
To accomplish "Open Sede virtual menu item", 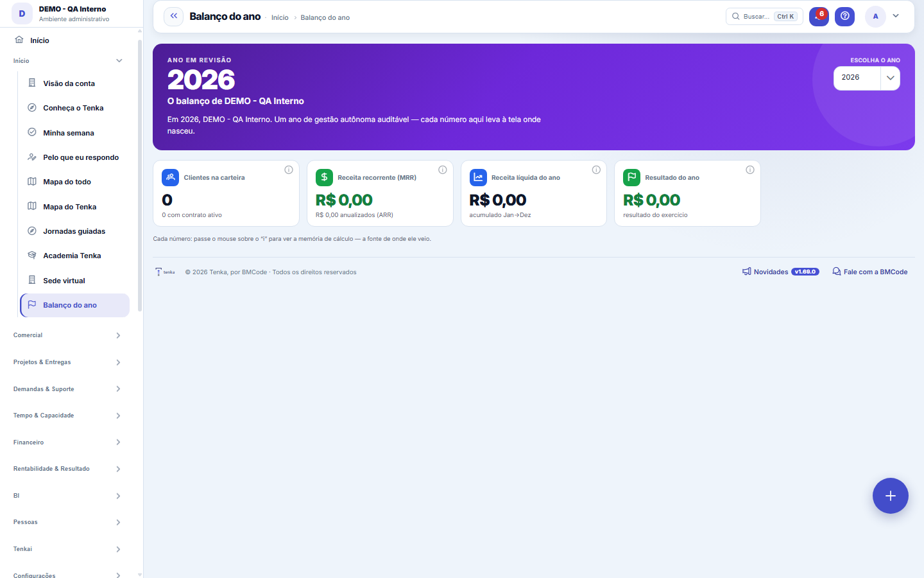I will pos(74,281).
